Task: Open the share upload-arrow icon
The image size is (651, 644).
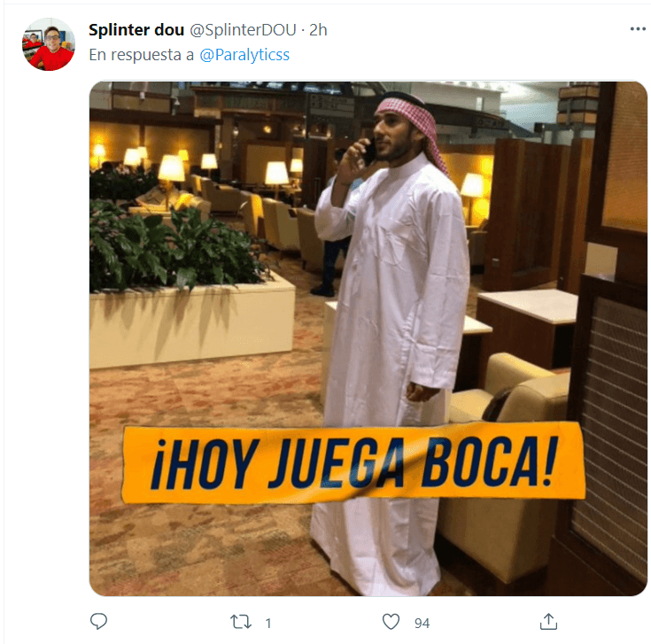Action: (548, 622)
